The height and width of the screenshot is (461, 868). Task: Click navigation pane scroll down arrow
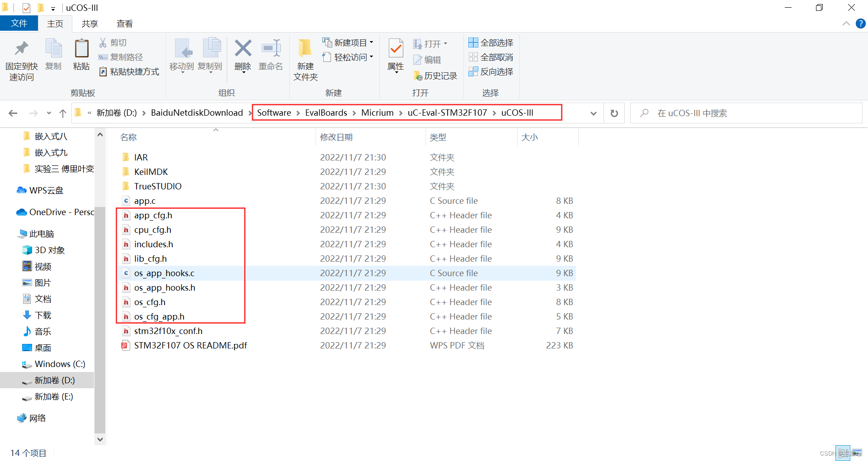pyautogui.click(x=100, y=439)
